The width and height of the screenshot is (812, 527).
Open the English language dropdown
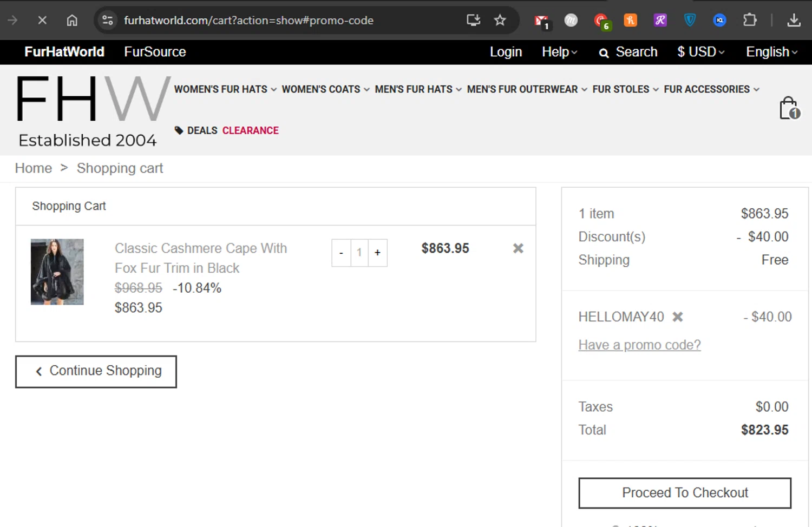tap(772, 52)
